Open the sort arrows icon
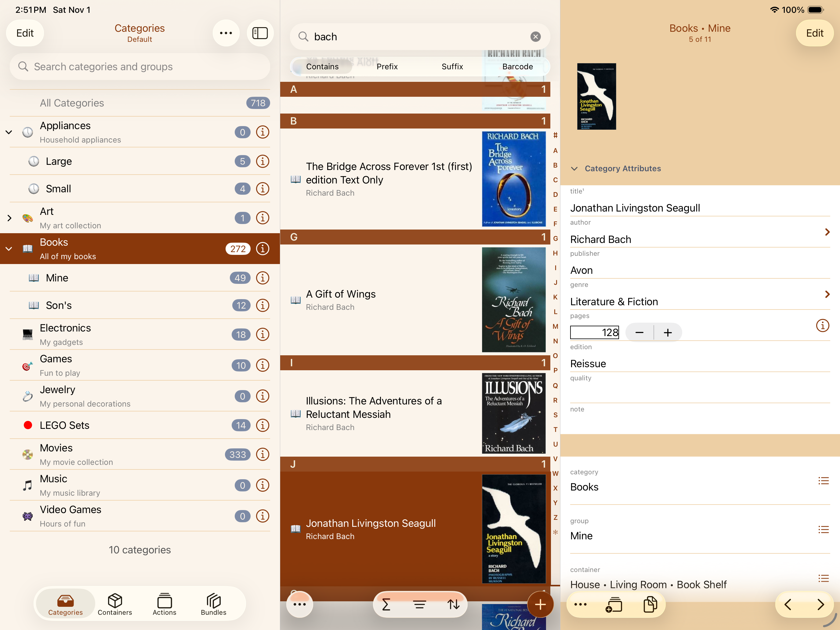 [453, 604]
